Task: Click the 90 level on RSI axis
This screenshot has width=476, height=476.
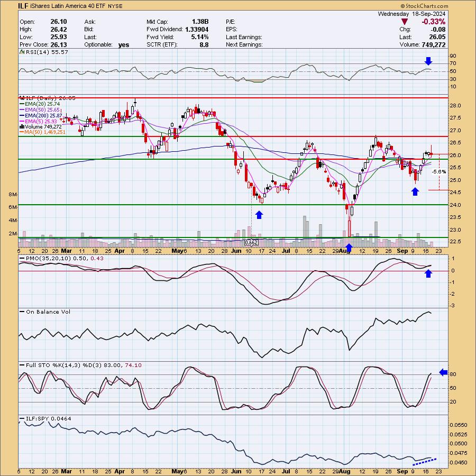Action: 453,56
